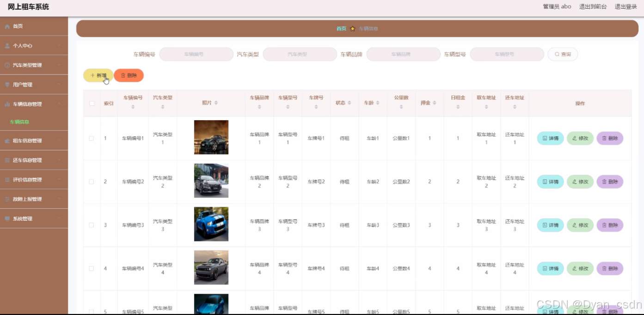
Task: Click the 车牌号3 cell
Action: click(x=316, y=225)
